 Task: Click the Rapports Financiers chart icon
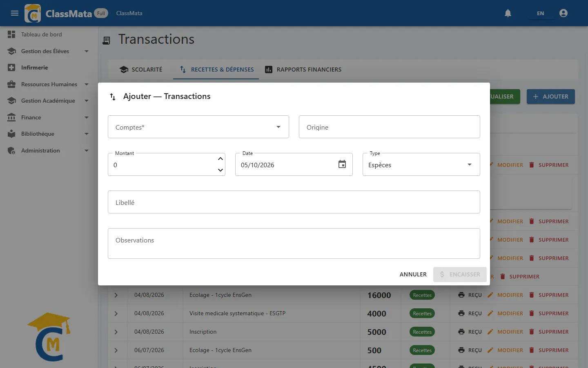coord(269,70)
